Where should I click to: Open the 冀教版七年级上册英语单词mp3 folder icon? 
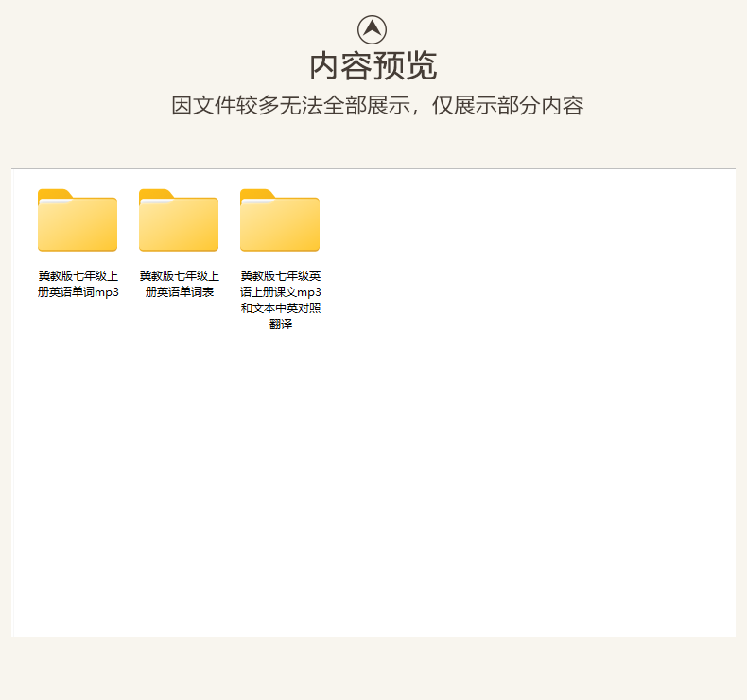tap(78, 220)
